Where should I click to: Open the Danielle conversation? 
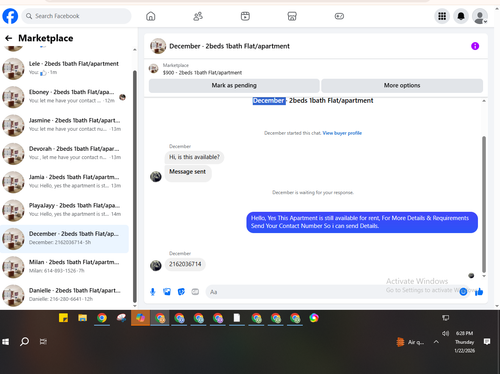[65, 295]
